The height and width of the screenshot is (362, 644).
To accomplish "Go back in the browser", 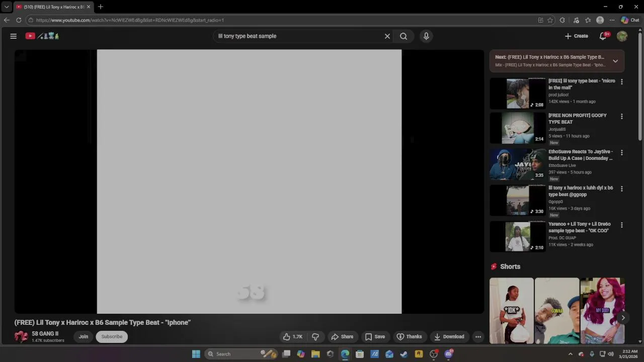I will pyautogui.click(x=7, y=20).
